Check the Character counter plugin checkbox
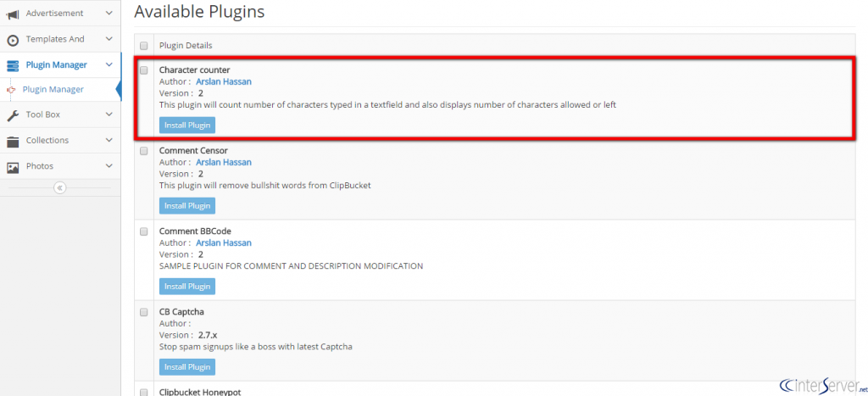The width and height of the screenshot is (868, 396). click(x=144, y=70)
